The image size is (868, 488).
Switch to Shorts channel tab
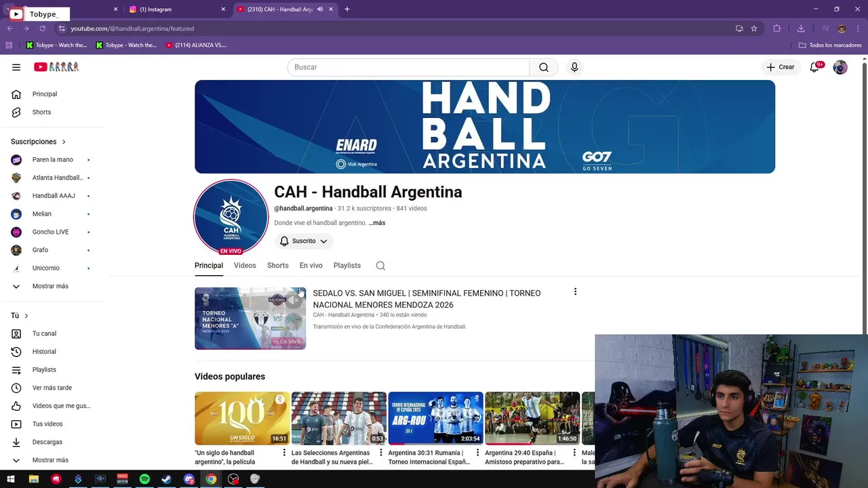pos(278,266)
